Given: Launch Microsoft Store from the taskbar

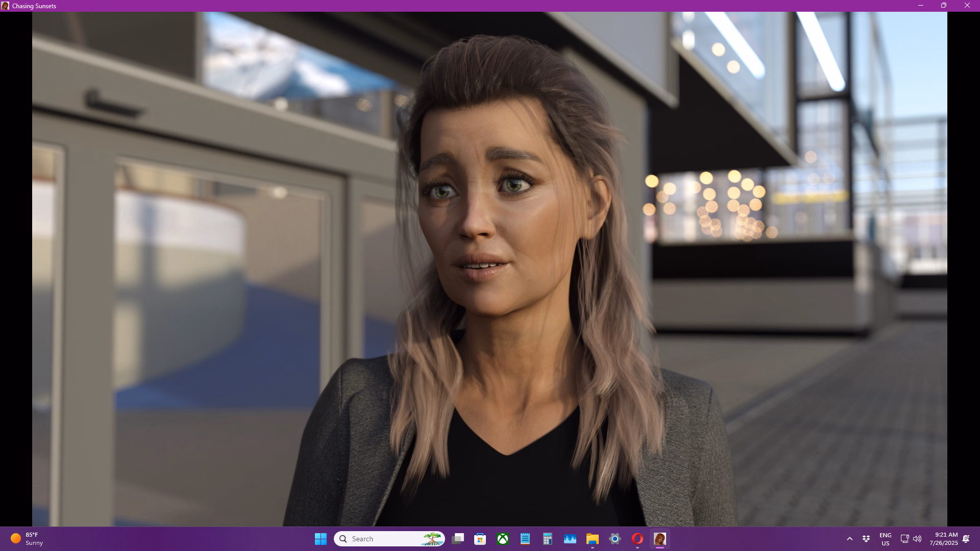Looking at the screenshot, I should 480,539.
